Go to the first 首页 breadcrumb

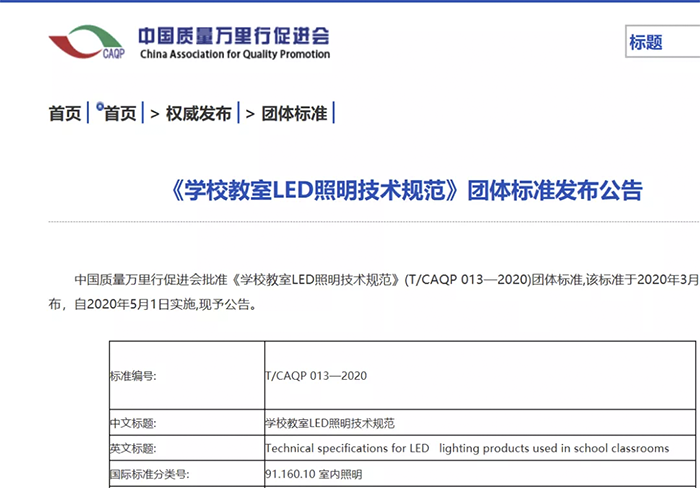click(65, 114)
